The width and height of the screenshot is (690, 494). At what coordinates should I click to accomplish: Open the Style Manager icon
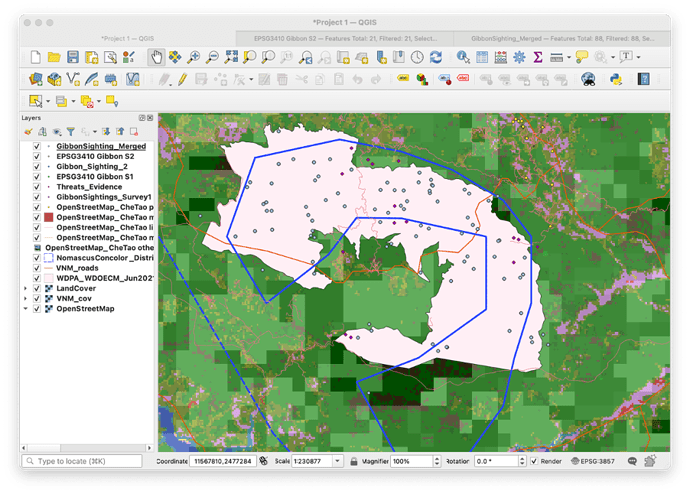coord(128,57)
